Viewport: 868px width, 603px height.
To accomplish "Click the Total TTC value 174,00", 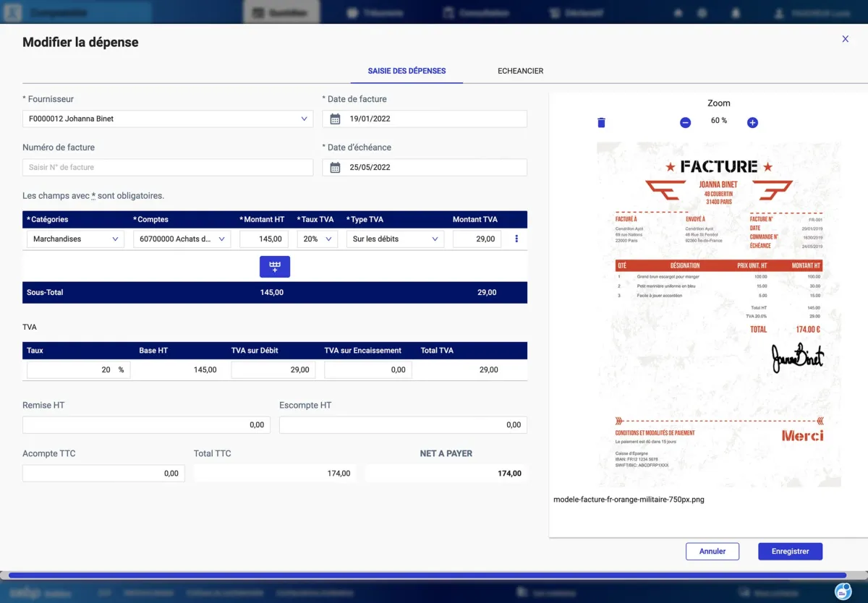I will pos(339,474).
